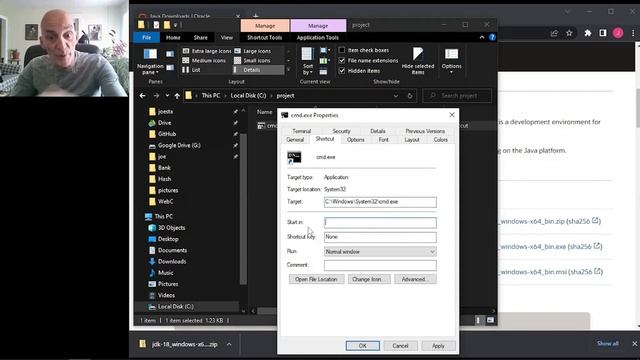640x360 pixels.
Task: Open Chrome profile avatar
Action: [618, 33]
